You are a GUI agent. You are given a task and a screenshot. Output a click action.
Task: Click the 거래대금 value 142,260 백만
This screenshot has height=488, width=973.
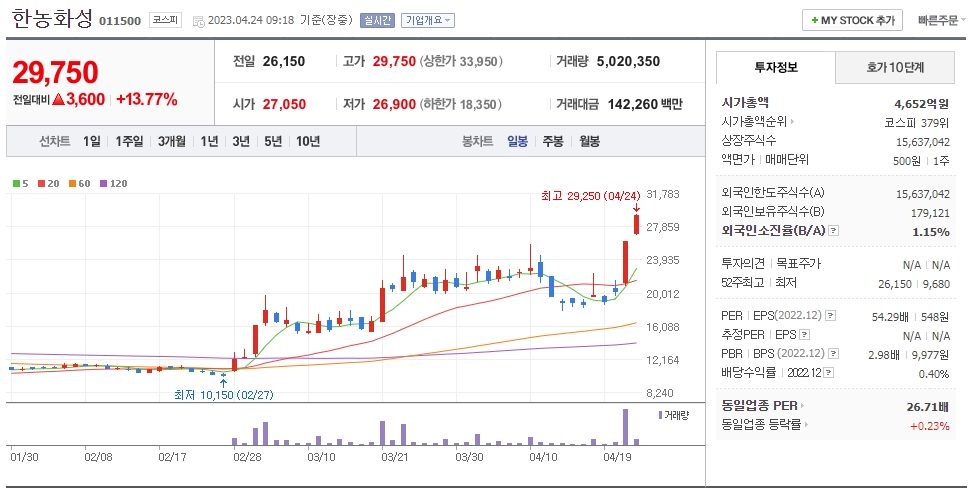pos(645,104)
